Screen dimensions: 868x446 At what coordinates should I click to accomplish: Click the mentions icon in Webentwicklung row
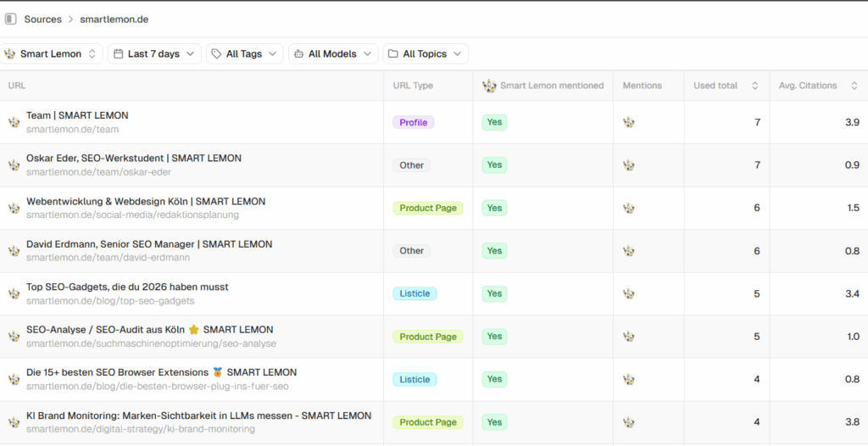coord(628,208)
